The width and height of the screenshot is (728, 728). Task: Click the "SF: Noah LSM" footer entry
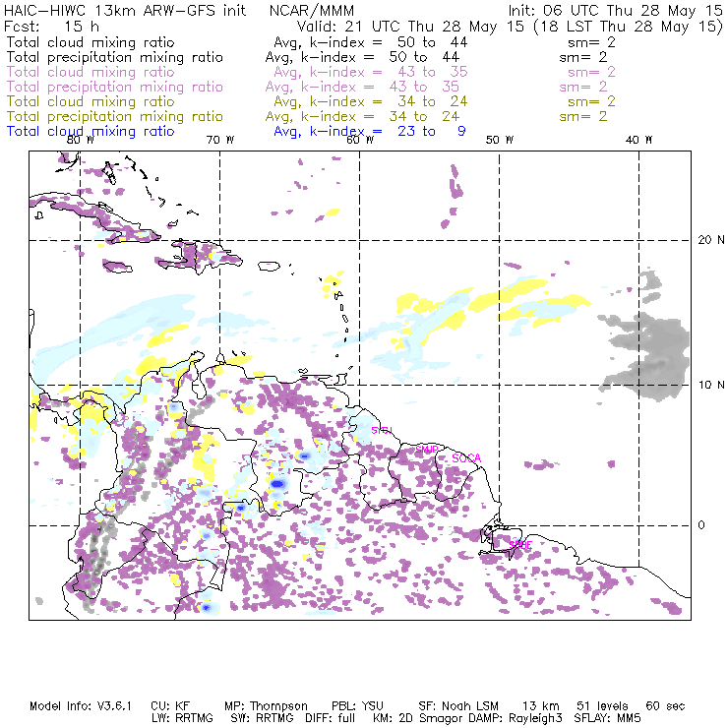(x=458, y=706)
